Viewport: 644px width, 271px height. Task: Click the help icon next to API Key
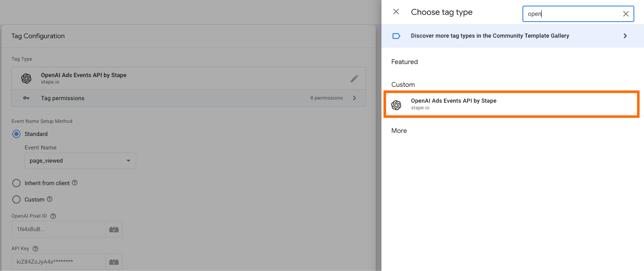pos(36,249)
